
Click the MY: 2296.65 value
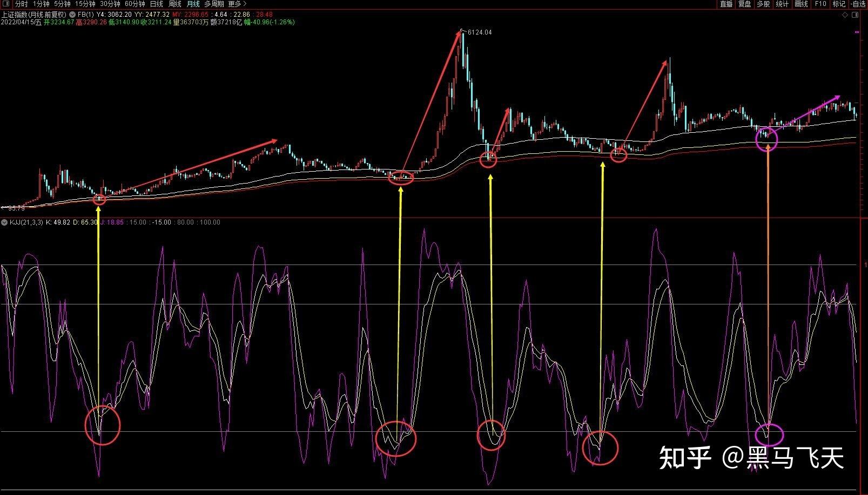coord(191,15)
